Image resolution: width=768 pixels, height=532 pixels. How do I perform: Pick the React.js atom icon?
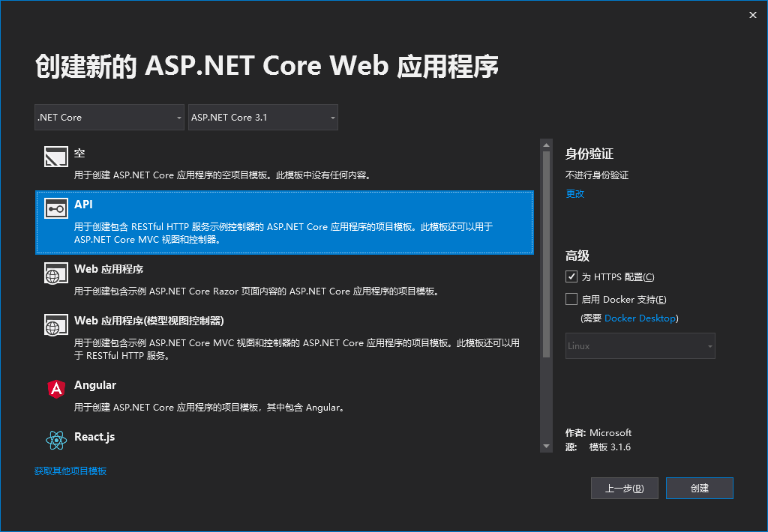point(56,440)
